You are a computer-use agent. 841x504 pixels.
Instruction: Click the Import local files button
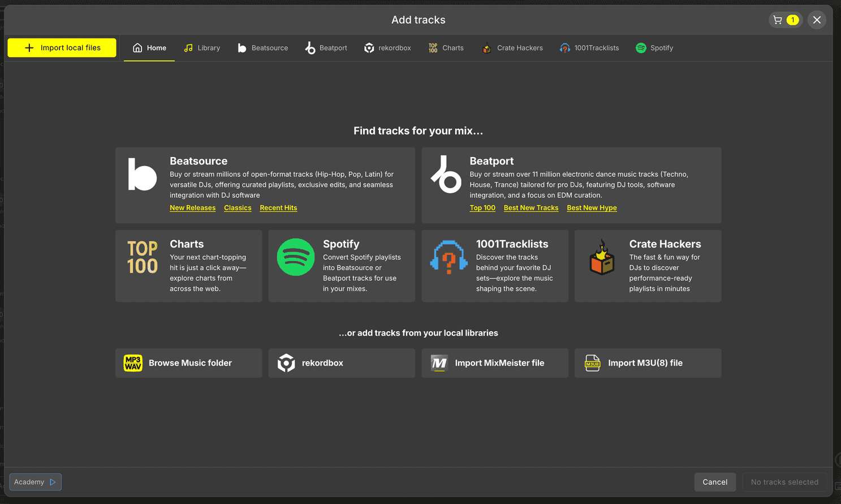pyautogui.click(x=61, y=47)
